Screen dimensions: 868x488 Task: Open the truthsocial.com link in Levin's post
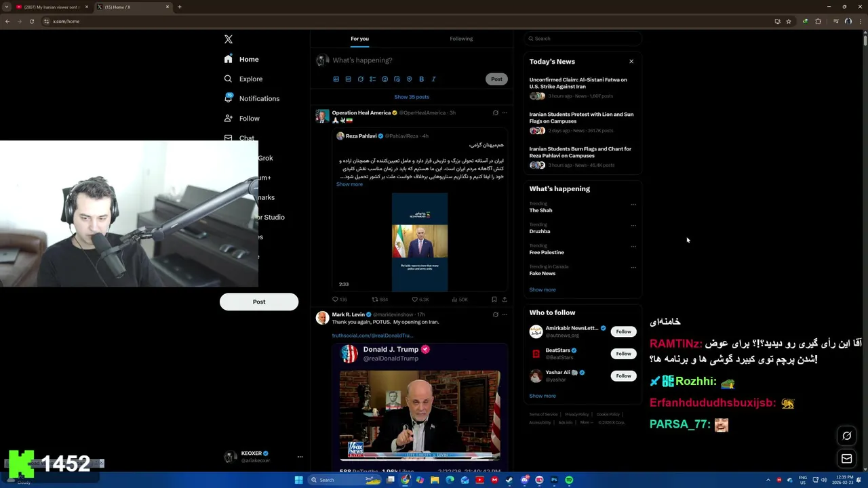coord(372,335)
